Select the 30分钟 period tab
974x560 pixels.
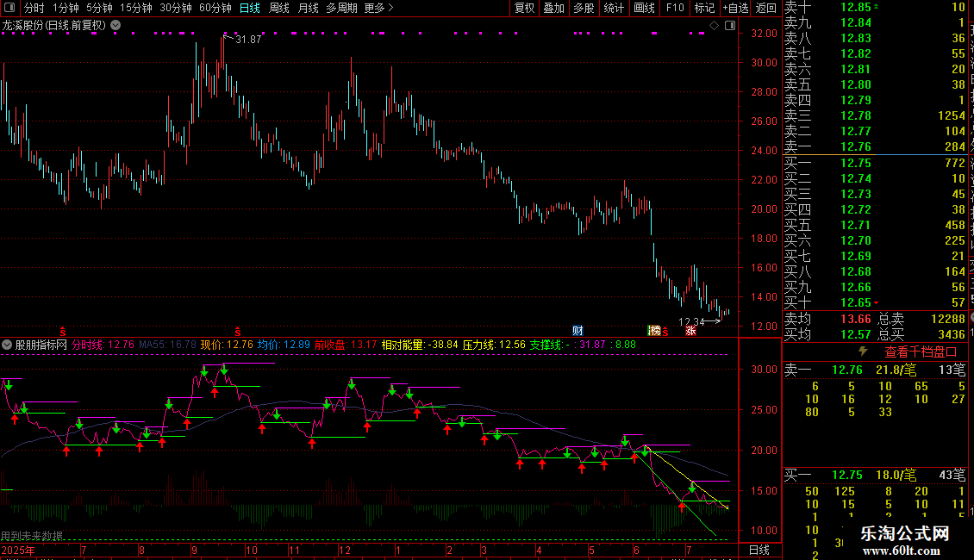[176, 8]
